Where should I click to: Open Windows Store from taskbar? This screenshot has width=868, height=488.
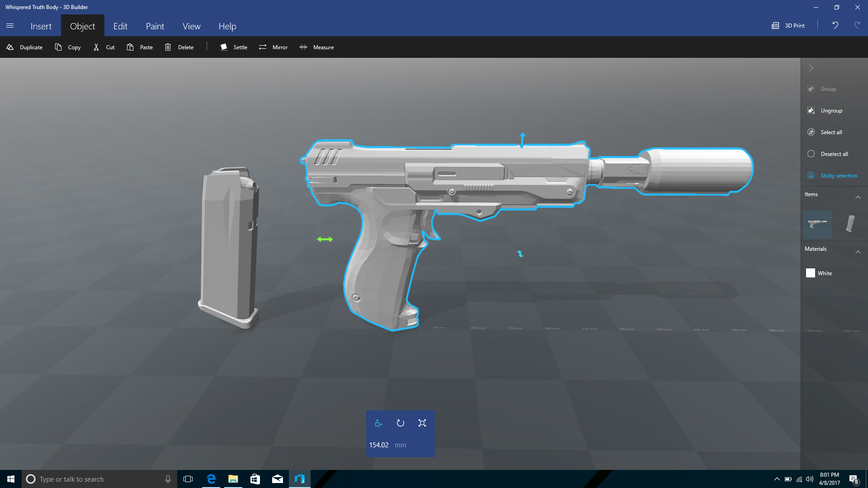click(x=255, y=479)
